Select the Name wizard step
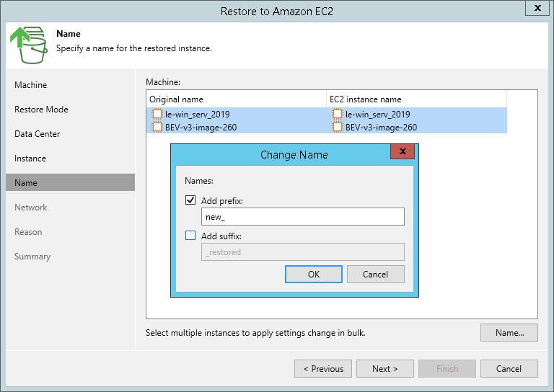Viewport: 554px width, 392px height. (x=70, y=182)
